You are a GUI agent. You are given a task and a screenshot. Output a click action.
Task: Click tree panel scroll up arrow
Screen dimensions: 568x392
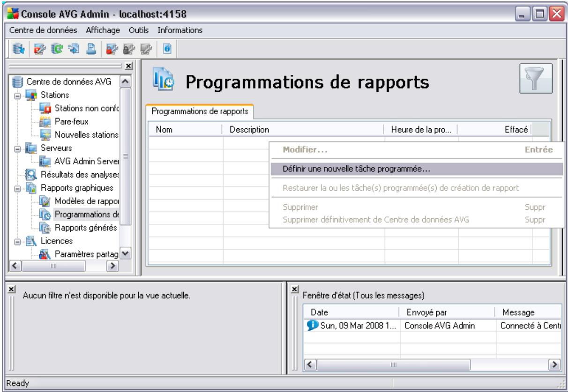pyautogui.click(x=126, y=82)
